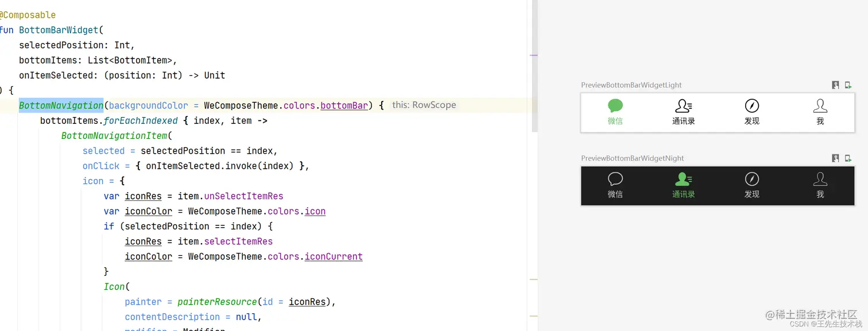Click the 'var iconColor' declaration

(x=138, y=211)
